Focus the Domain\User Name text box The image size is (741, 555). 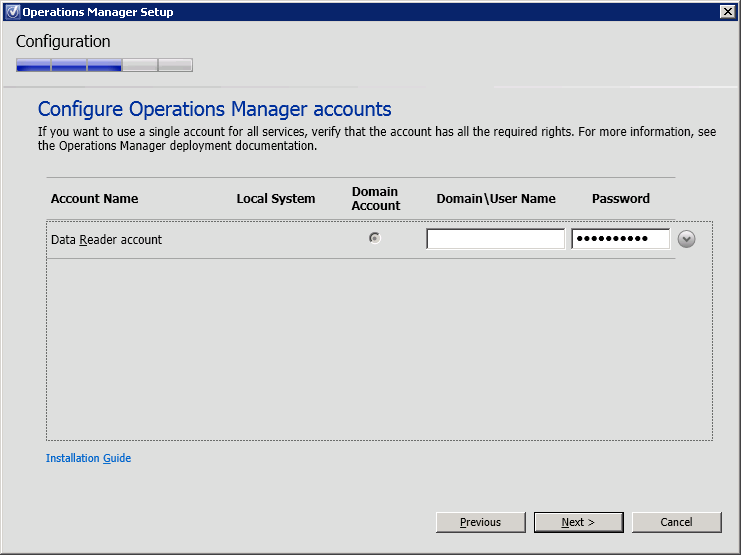495,239
